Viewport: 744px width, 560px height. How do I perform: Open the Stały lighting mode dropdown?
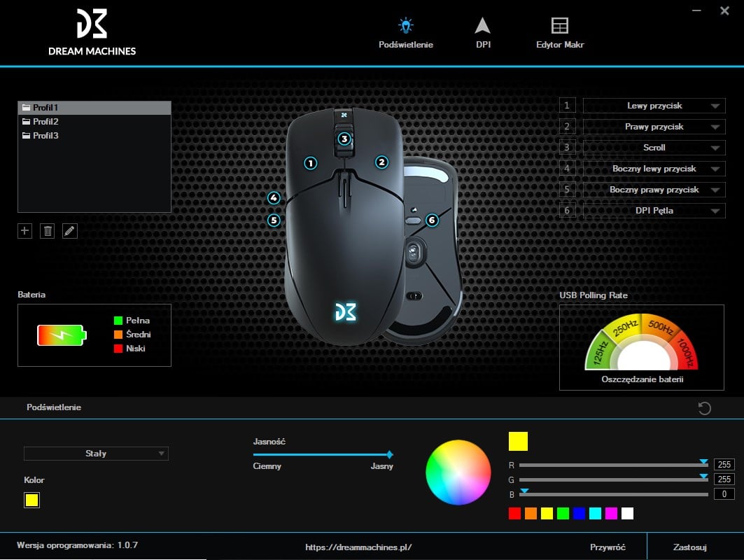[96, 454]
